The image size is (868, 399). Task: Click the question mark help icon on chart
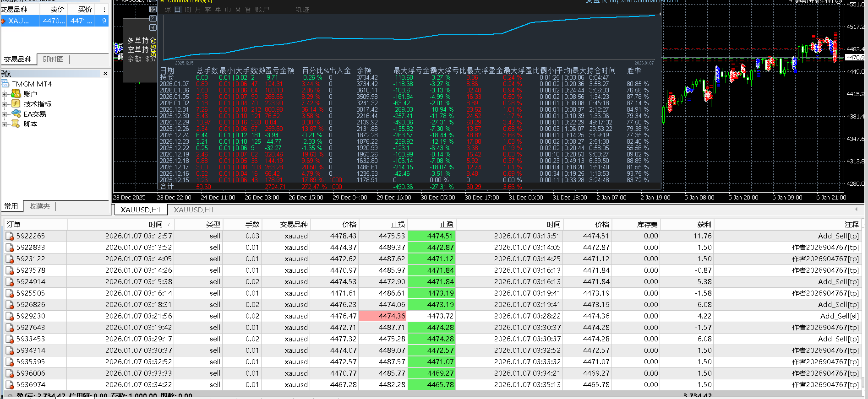pos(153,18)
